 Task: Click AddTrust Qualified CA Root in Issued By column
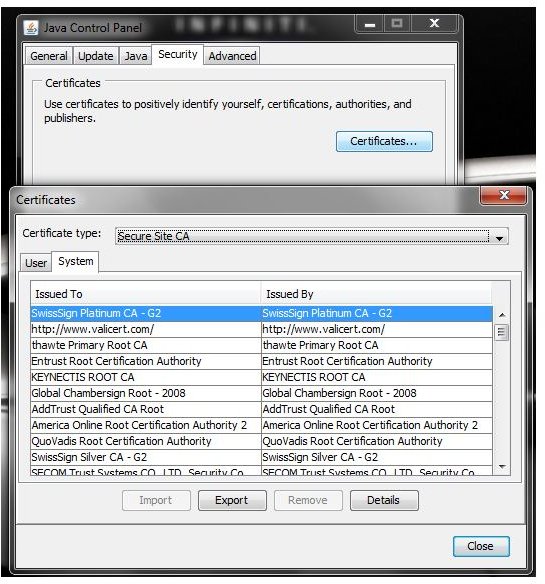click(377, 409)
